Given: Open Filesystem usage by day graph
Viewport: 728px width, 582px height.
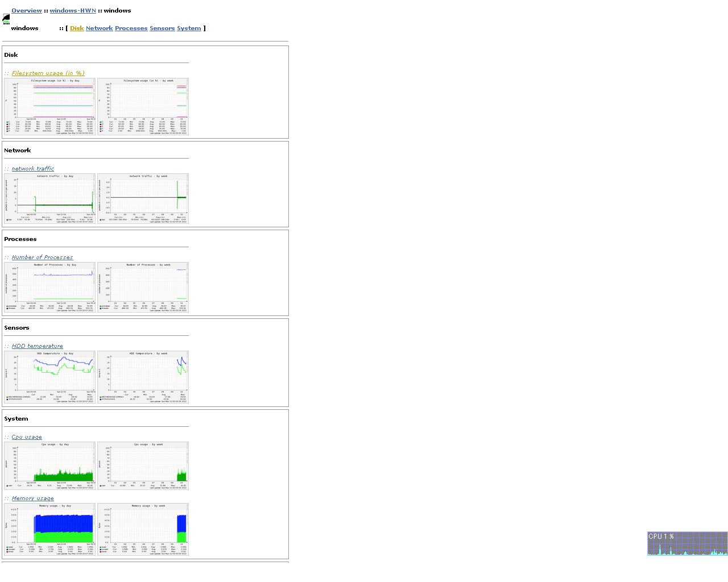Looking at the screenshot, I should point(50,107).
